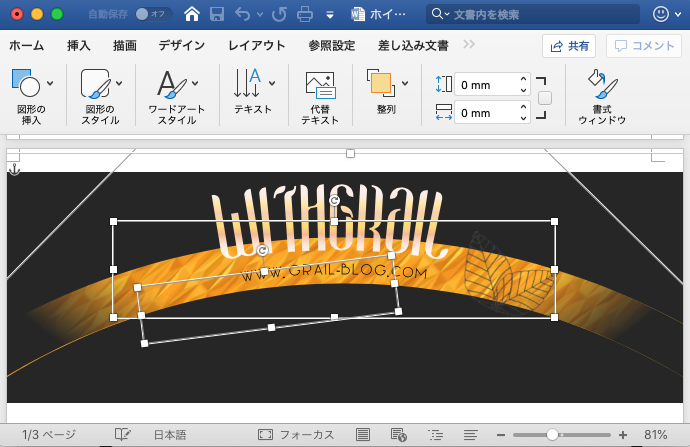
Task: Open the ホーム tab
Action: pyautogui.click(x=27, y=45)
